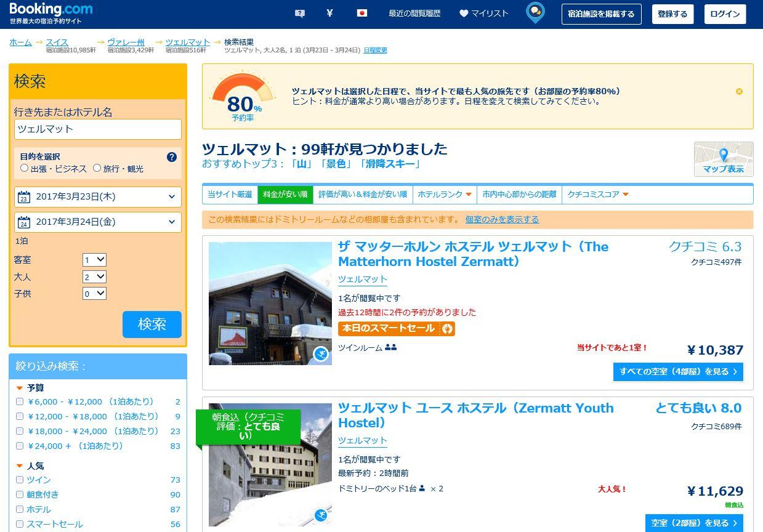Check the ¥18,000 - ¥24,000 budget filter

pyautogui.click(x=20, y=431)
